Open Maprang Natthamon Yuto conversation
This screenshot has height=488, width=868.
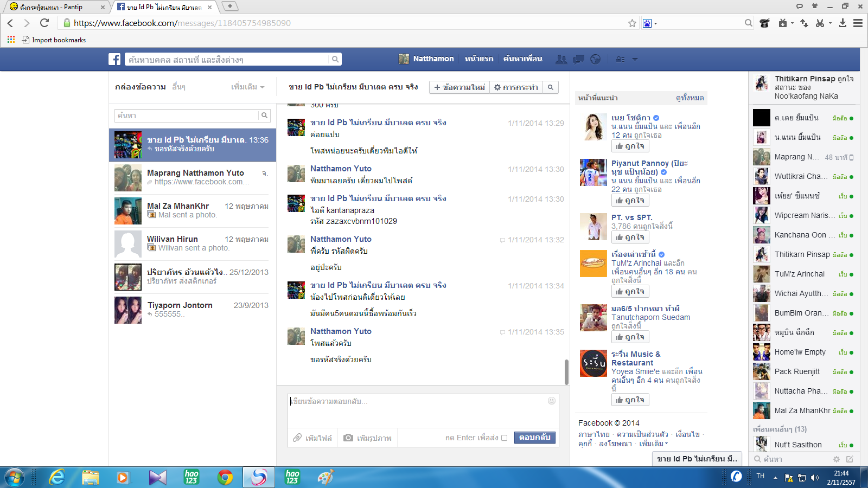pyautogui.click(x=193, y=178)
